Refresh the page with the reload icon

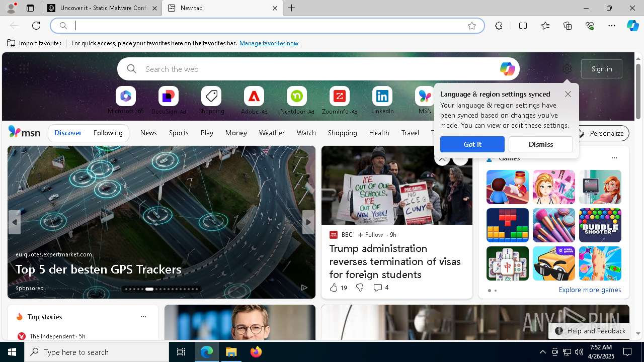pyautogui.click(x=36, y=26)
